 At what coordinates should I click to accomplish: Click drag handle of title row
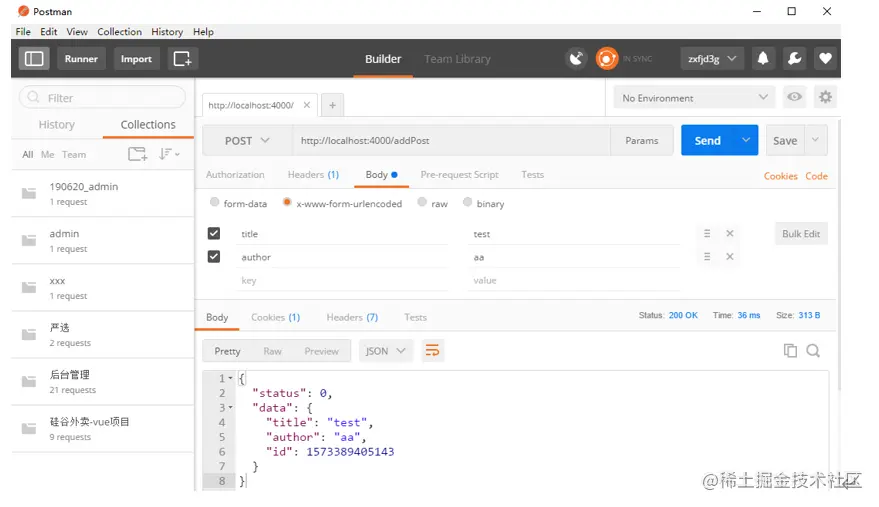(x=707, y=233)
